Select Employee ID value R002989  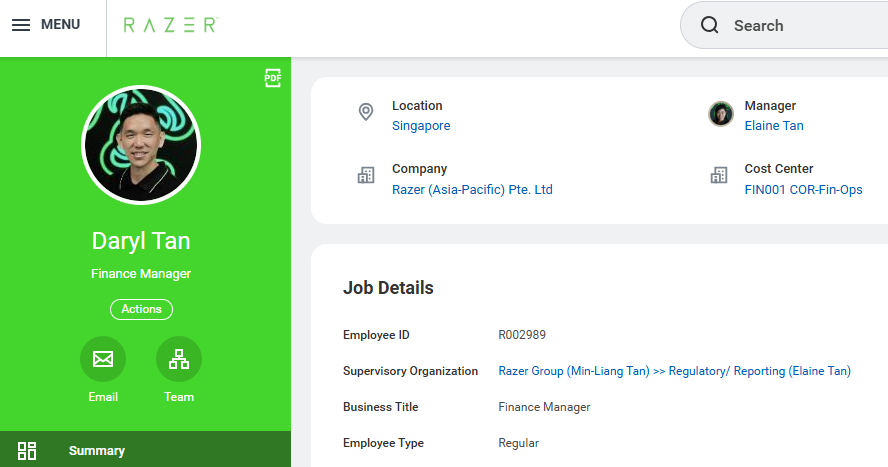(x=522, y=335)
